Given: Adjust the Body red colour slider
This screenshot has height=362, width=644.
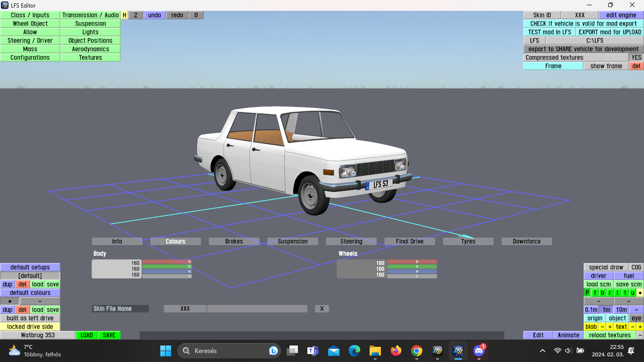Looking at the screenshot, I should 167,262.
